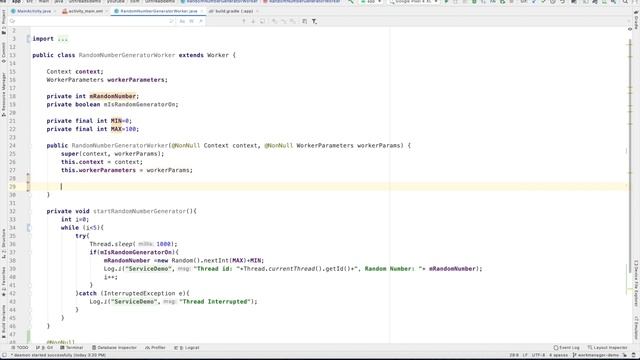
Task: Click the extends Worker class reference
Action: [x=218, y=55]
